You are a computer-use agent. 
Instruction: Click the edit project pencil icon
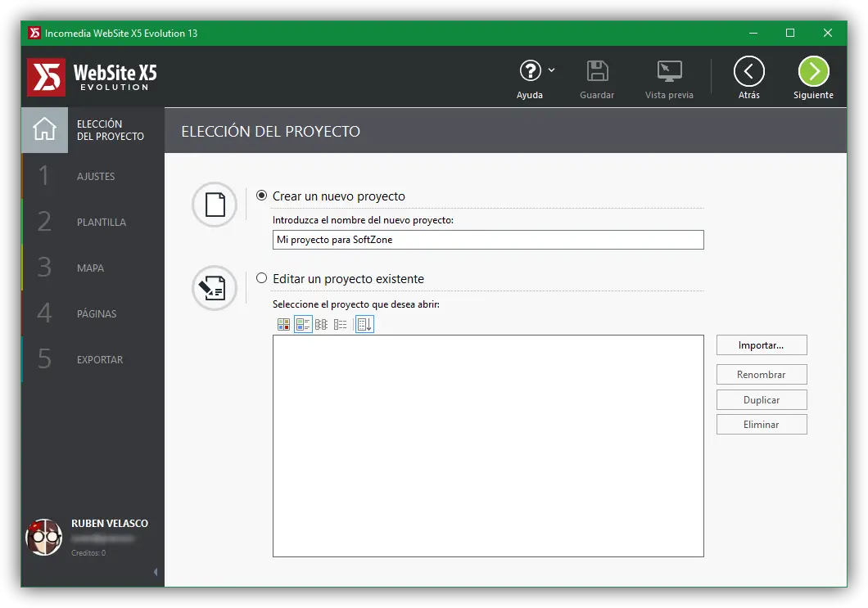coord(215,288)
